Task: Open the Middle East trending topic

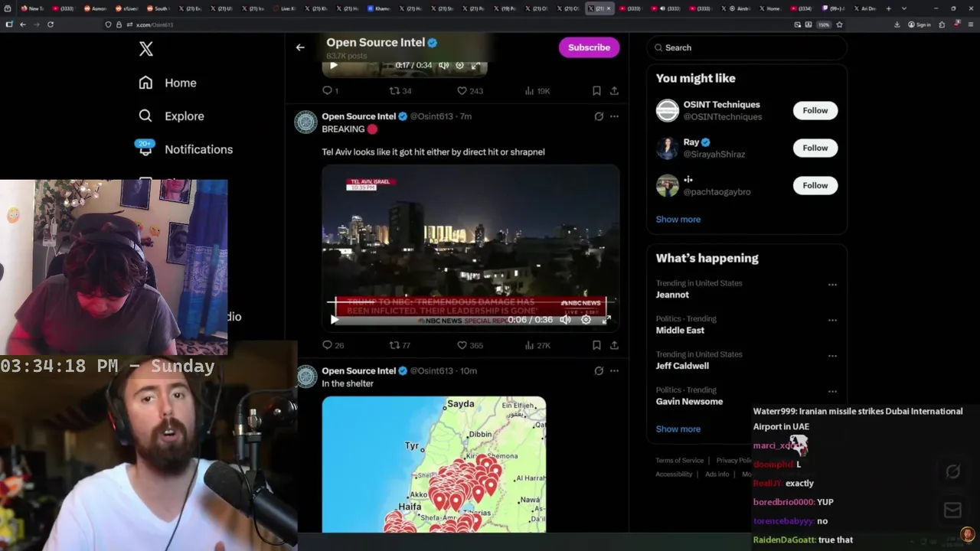Action: click(x=680, y=330)
